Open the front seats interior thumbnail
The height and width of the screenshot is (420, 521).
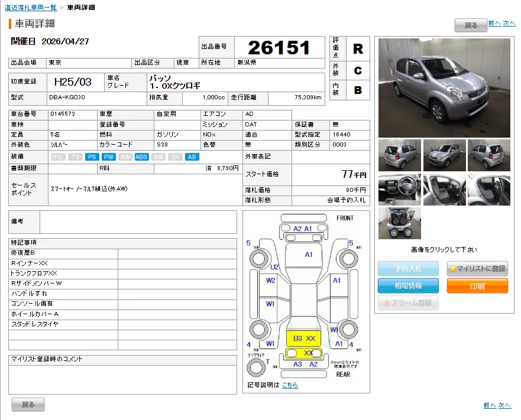444,190
